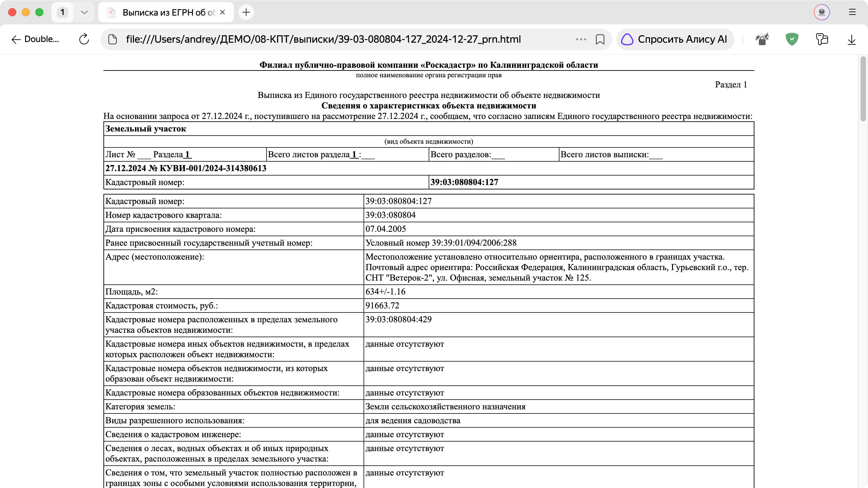Open the extensions lock-and-spray icon
This screenshot has width=868, height=488.
(762, 39)
